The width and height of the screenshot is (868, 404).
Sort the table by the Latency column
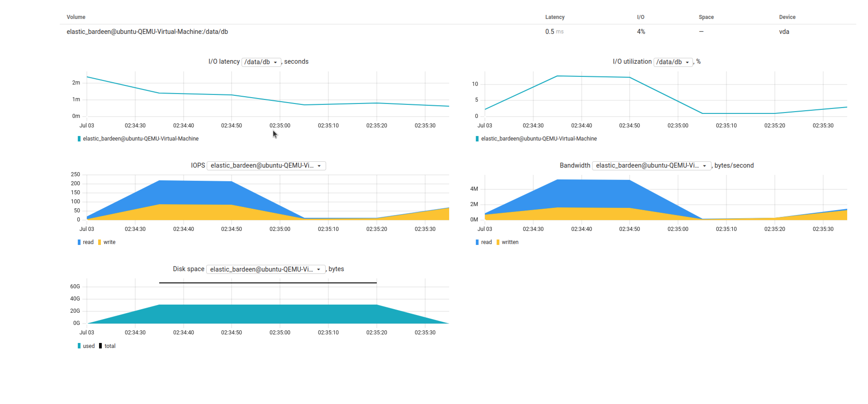pyautogui.click(x=555, y=17)
